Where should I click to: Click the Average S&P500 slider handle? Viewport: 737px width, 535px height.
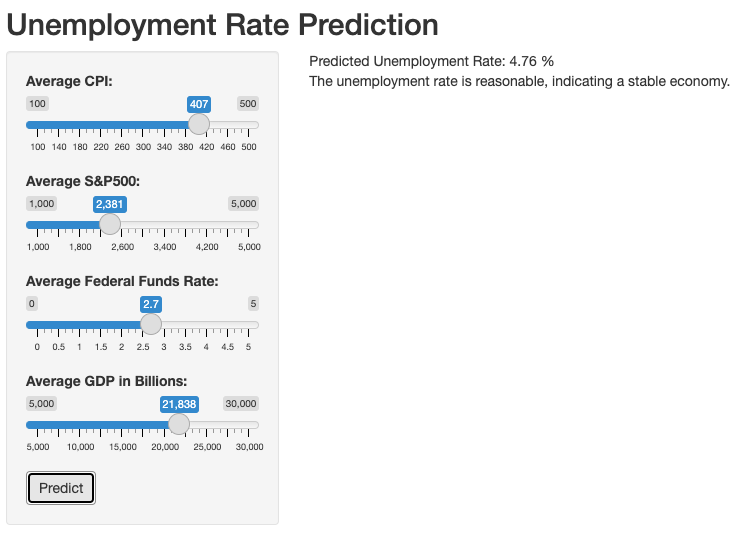pyautogui.click(x=110, y=224)
